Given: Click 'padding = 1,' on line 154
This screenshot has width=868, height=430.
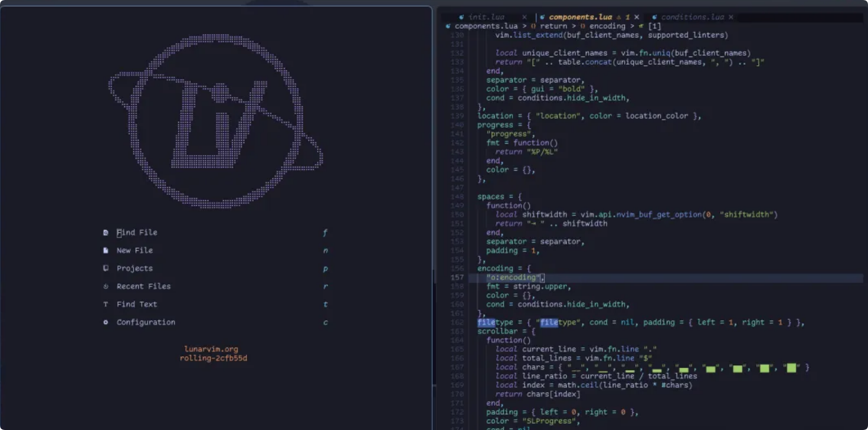Looking at the screenshot, I should coord(513,250).
